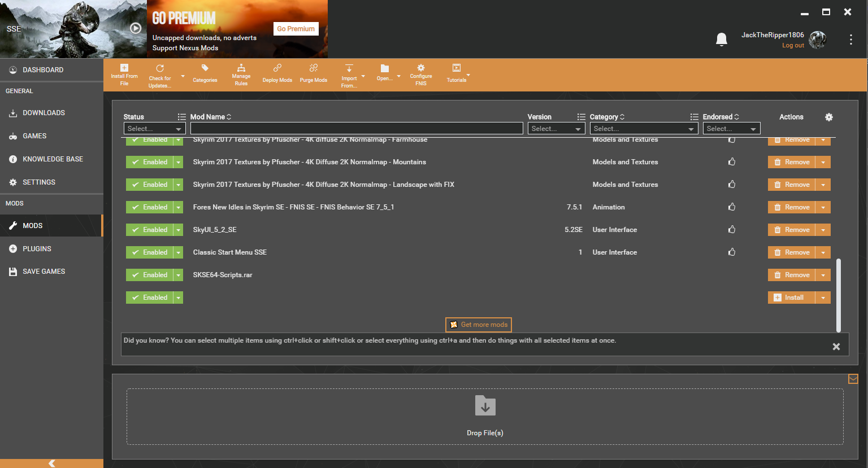Click the mod list vertical scrollbar
868x468 pixels.
pos(839,295)
